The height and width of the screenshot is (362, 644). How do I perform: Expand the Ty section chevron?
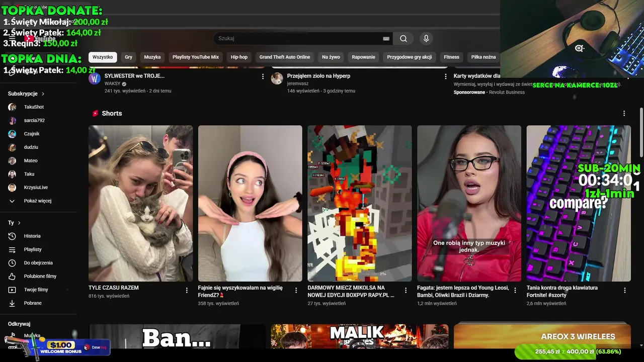pyautogui.click(x=19, y=223)
